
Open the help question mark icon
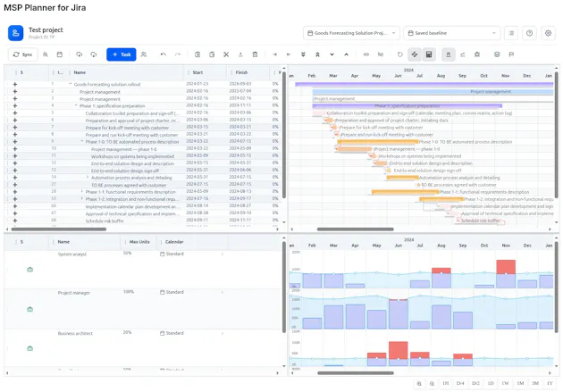[x=529, y=33]
